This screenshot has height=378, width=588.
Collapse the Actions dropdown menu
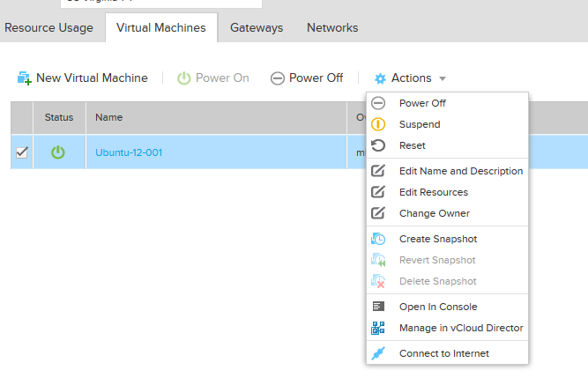pos(410,78)
